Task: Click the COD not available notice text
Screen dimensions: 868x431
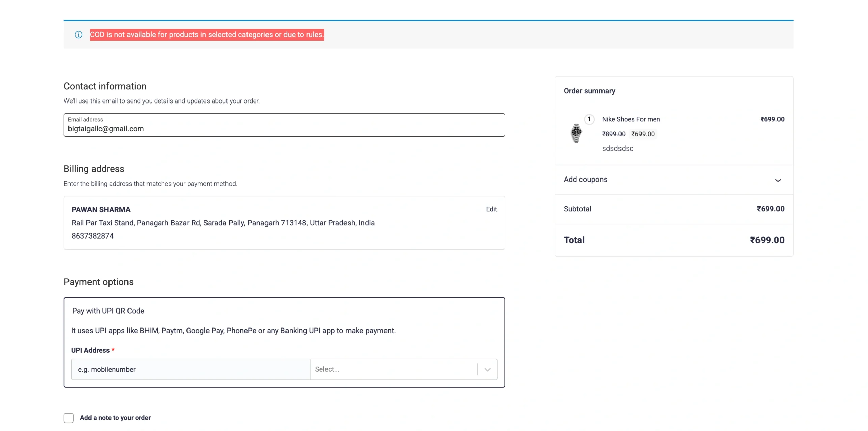Action: pos(206,35)
